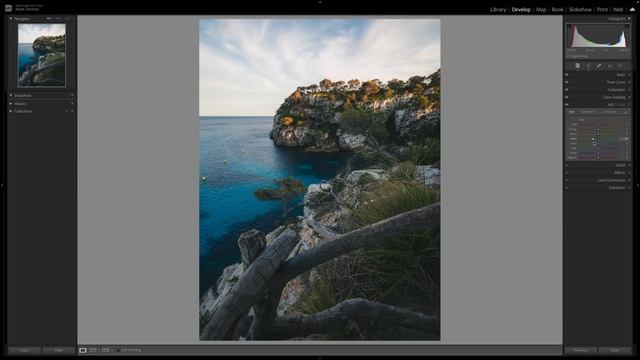Image resolution: width=640 pixels, height=360 pixels.
Task: Collapse the right panels via edge arrow
Action: tap(638, 185)
